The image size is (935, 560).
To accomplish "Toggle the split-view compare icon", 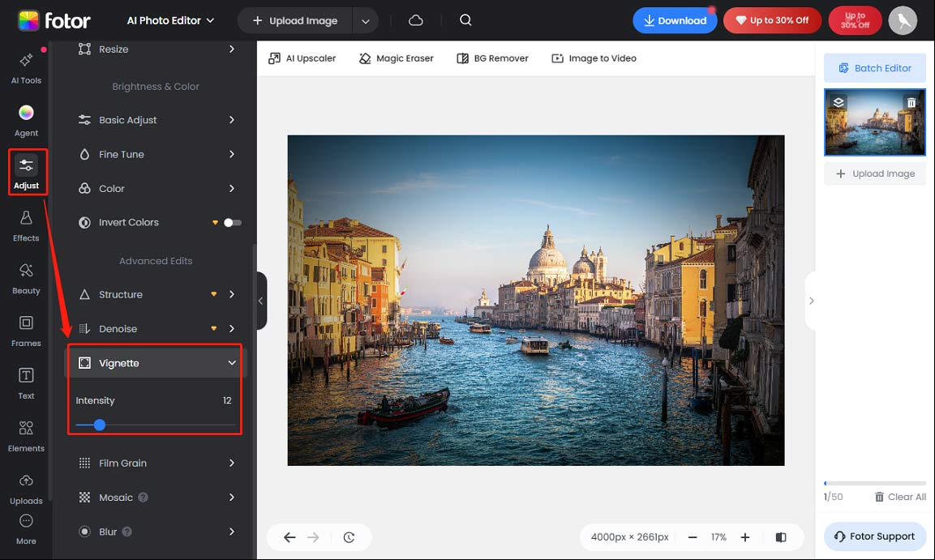I will [x=780, y=536].
